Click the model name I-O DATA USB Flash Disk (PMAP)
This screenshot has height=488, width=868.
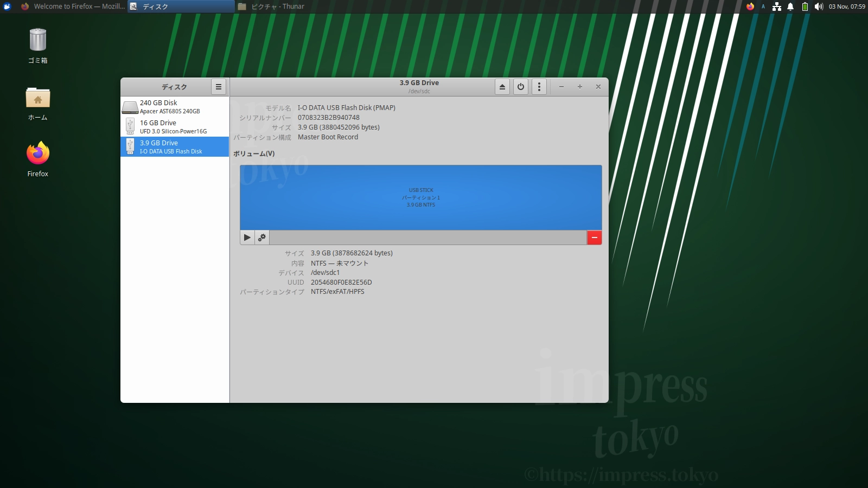tap(347, 108)
